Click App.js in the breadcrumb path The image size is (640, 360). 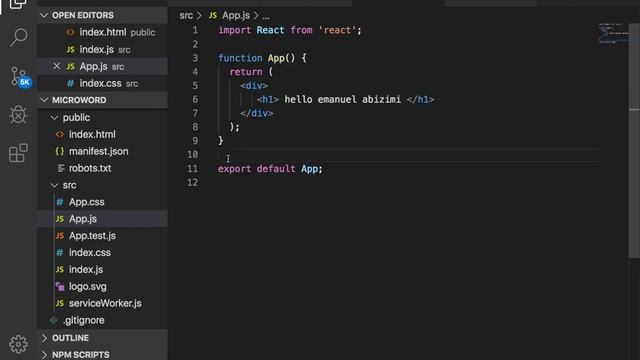[236, 16]
